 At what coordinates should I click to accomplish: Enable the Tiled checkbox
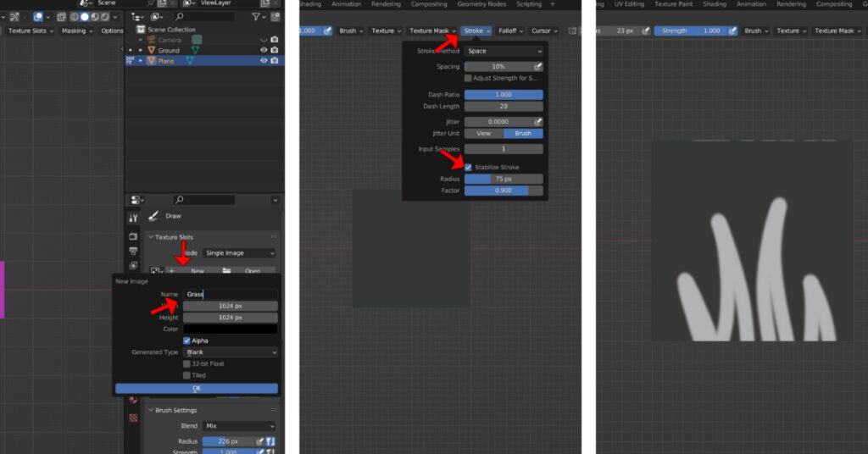pyautogui.click(x=186, y=375)
